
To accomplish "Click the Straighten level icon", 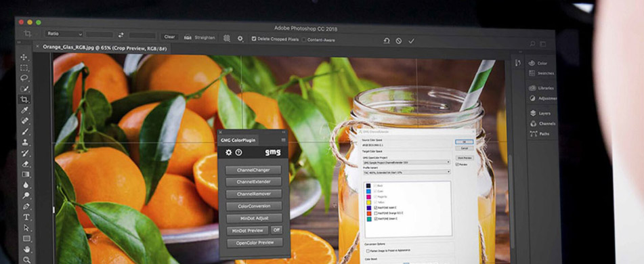I will coord(188,37).
